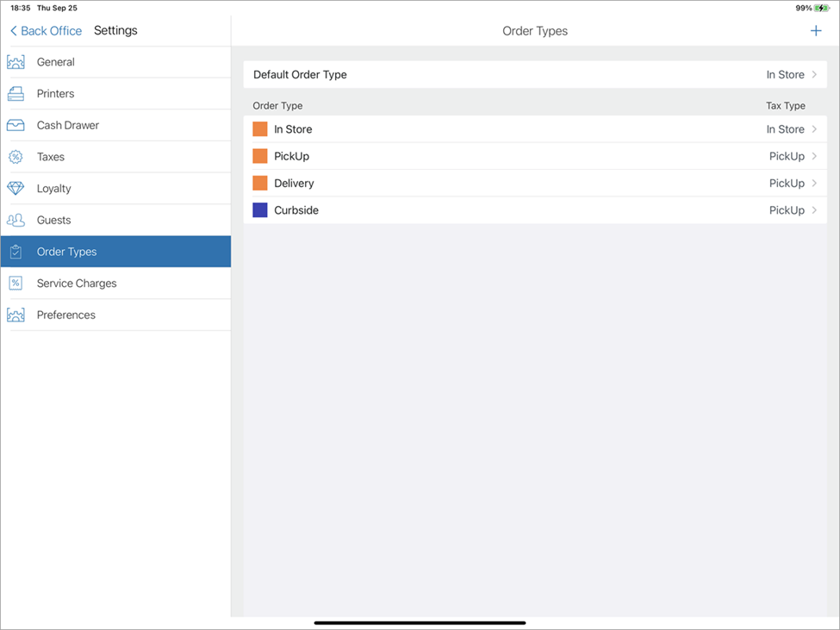Viewport: 840px width, 630px height.
Task: Click the PickUp orange color swatch
Action: (x=260, y=157)
